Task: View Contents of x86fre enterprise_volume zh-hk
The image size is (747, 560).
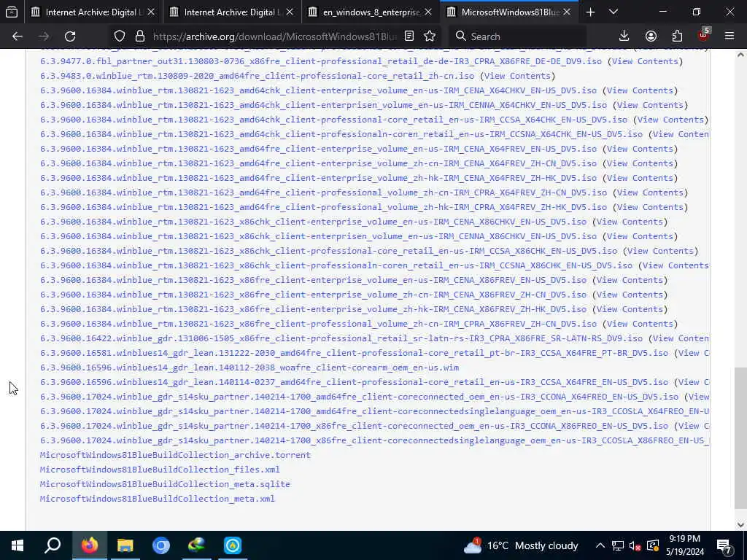Action: point(630,309)
